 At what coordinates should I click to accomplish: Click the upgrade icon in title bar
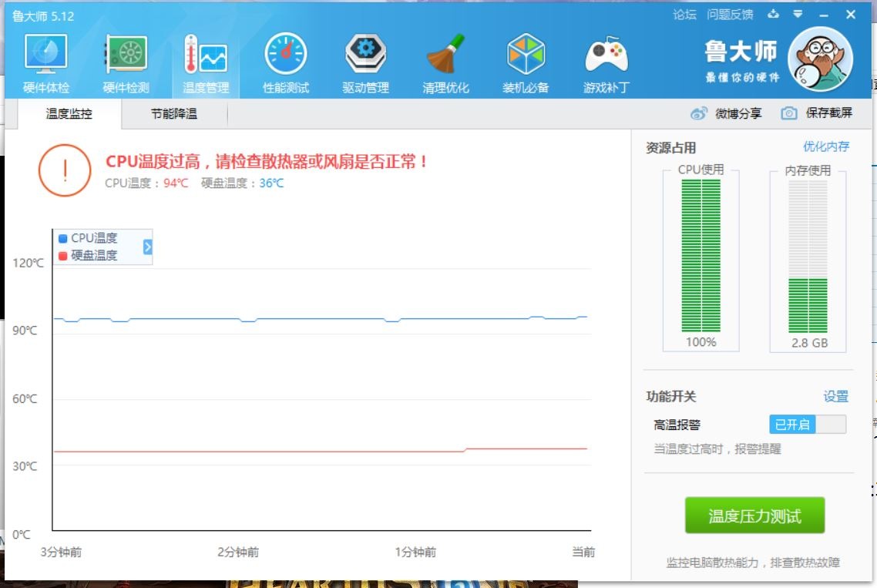pos(773,14)
